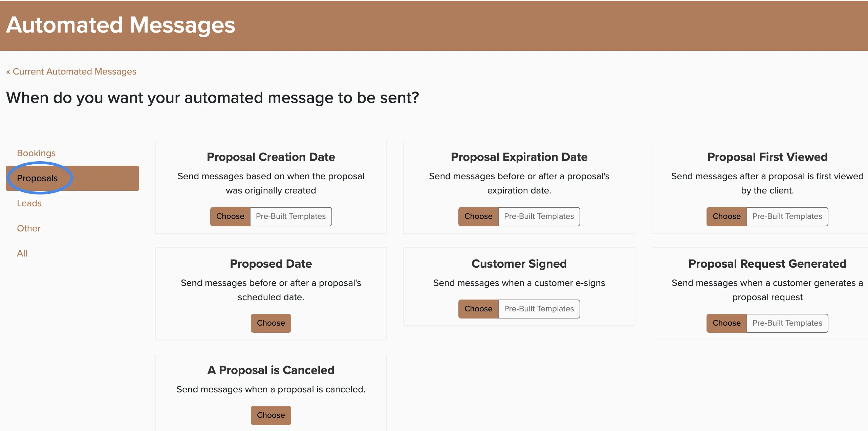Choose the A Proposal is Canceled trigger
Viewport: 868px width, 431px height.
[271, 415]
